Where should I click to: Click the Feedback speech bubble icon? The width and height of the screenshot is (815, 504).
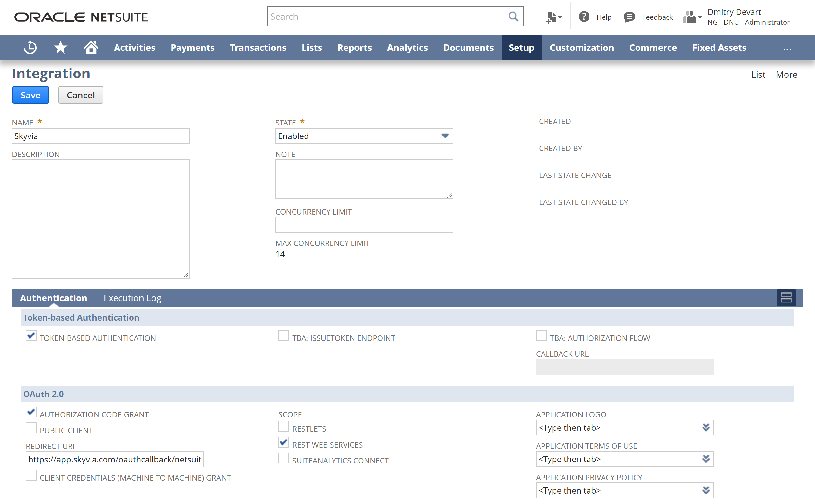(x=629, y=17)
